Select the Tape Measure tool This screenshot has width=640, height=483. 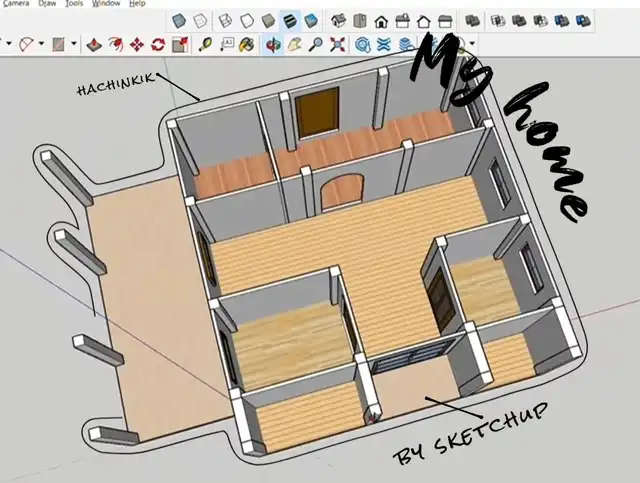coord(205,44)
